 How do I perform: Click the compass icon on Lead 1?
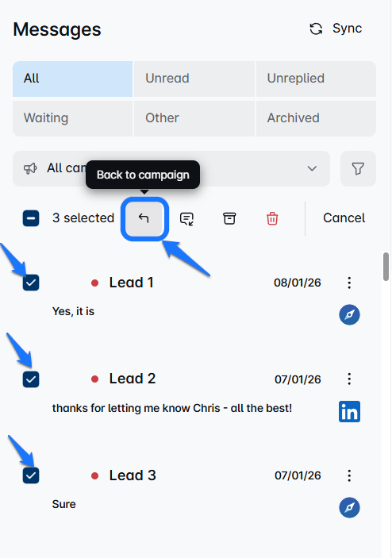tap(349, 314)
